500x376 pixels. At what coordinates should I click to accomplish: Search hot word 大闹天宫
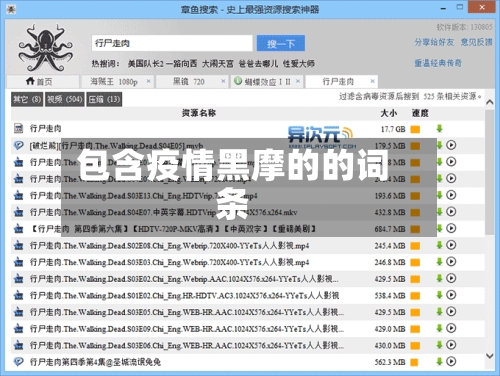[x=218, y=64]
